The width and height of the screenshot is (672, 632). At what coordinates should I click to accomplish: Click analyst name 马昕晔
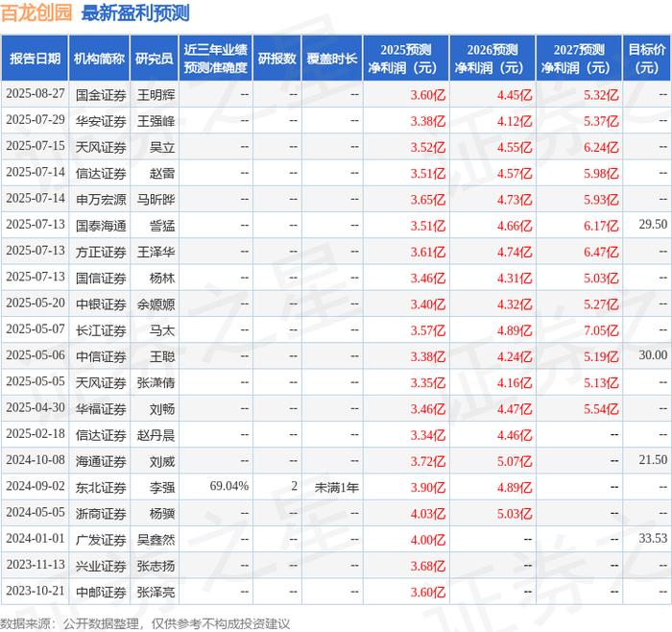(156, 200)
